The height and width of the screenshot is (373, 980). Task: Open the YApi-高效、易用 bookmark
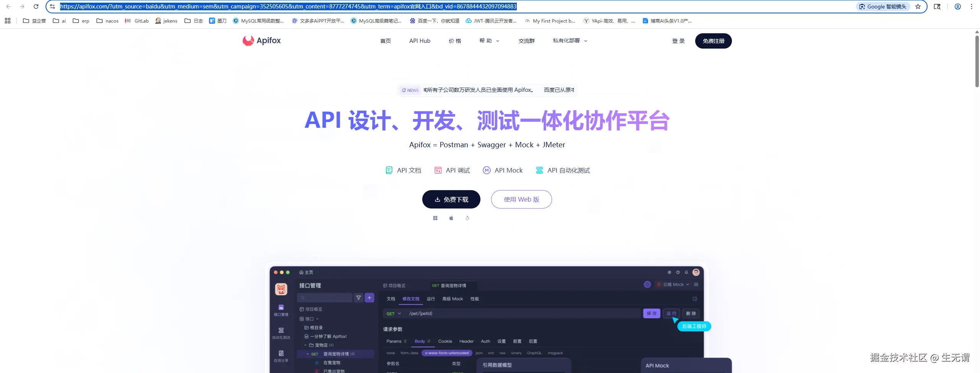click(609, 21)
